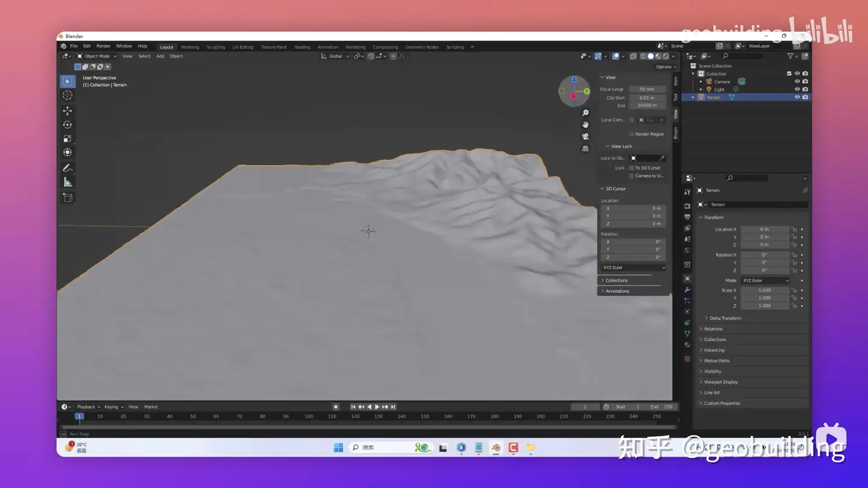
Task: Click the Scale X 1.000 field
Action: point(765,290)
